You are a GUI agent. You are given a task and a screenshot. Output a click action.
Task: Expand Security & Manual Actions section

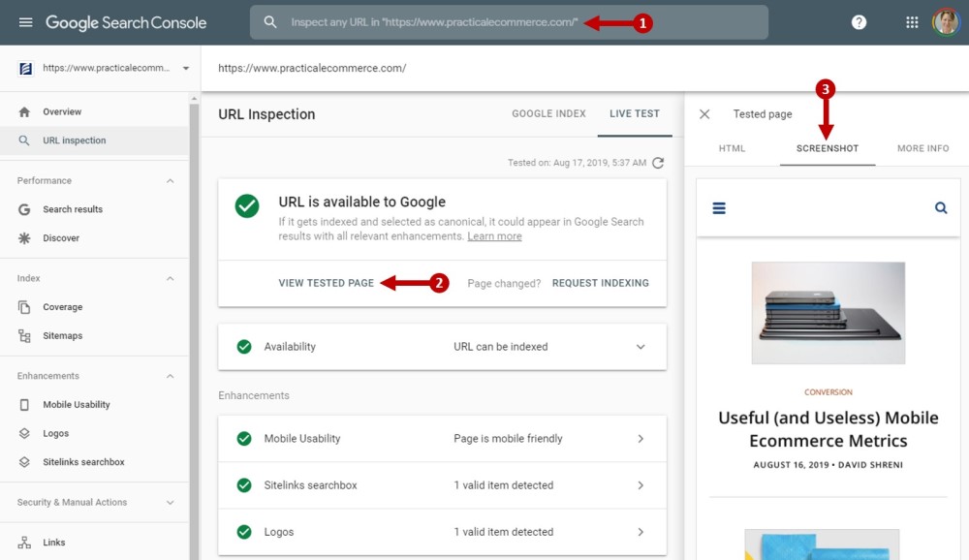[x=170, y=503]
